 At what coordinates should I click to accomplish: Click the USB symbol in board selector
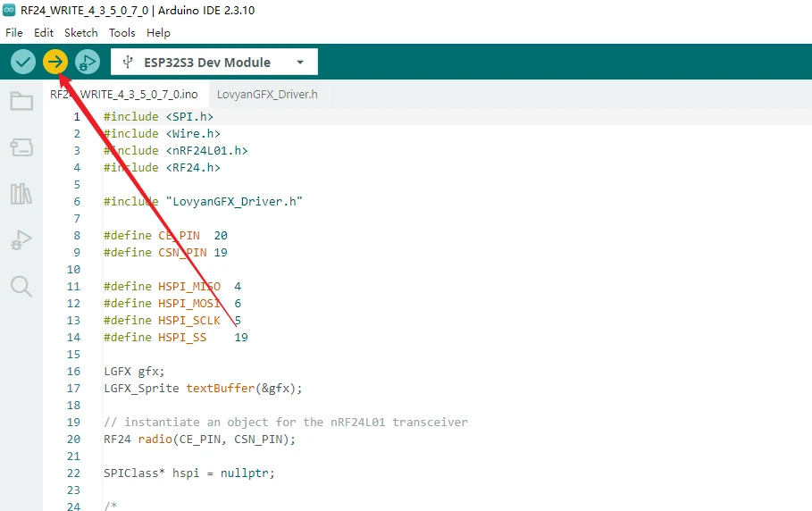pyautogui.click(x=128, y=63)
